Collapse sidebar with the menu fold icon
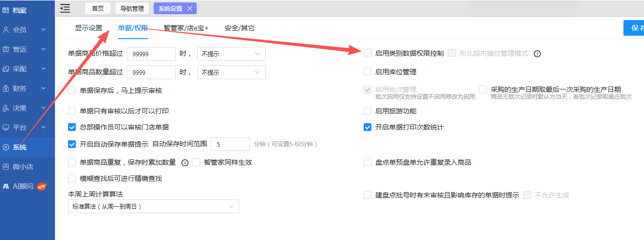 [x=65, y=8]
